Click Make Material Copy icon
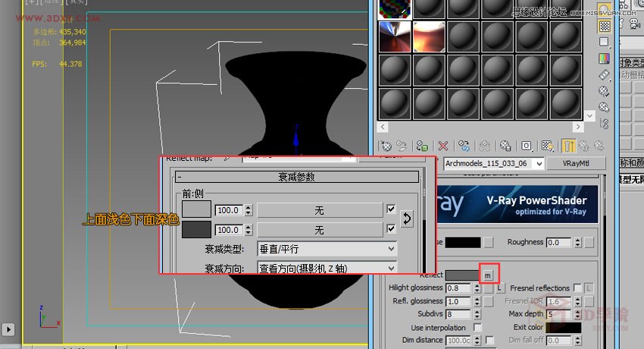 (x=464, y=146)
